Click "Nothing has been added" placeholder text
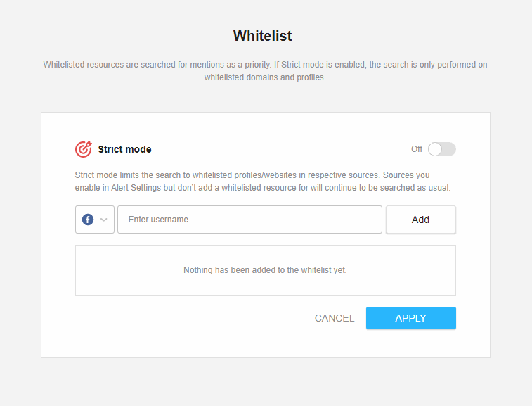 [266, 270]
